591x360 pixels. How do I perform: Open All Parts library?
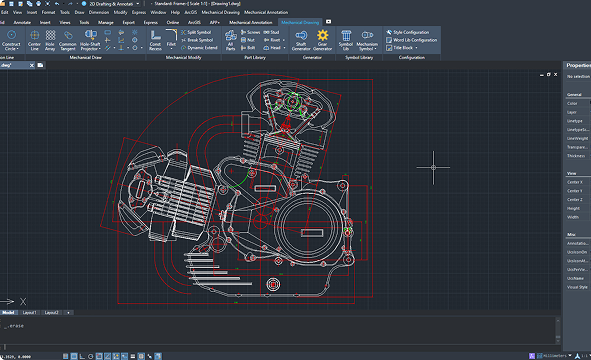230,40
